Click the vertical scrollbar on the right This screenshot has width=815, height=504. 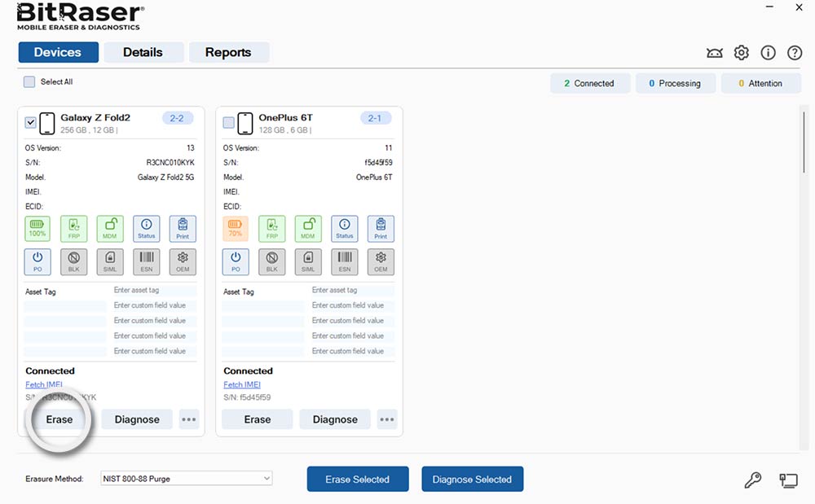[x=804, y=142]
